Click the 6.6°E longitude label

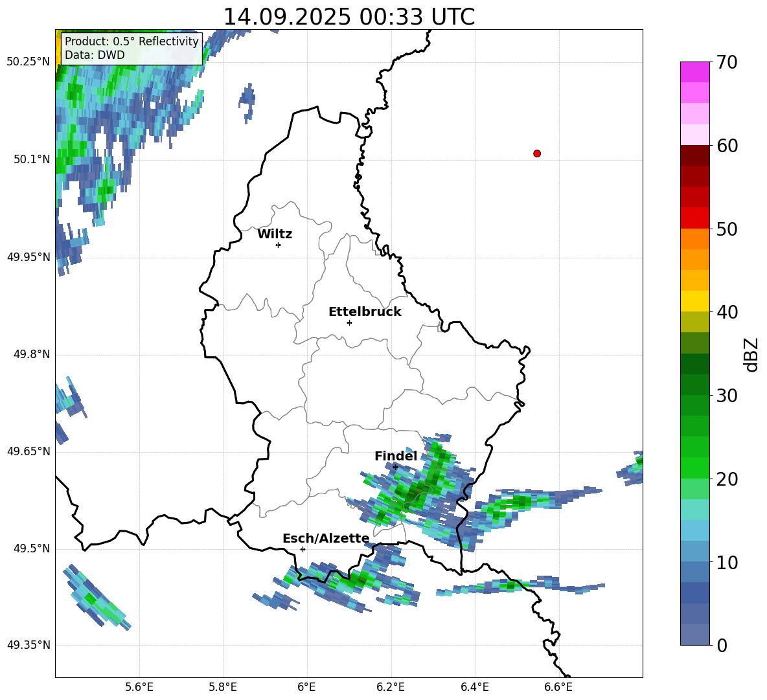558,687
